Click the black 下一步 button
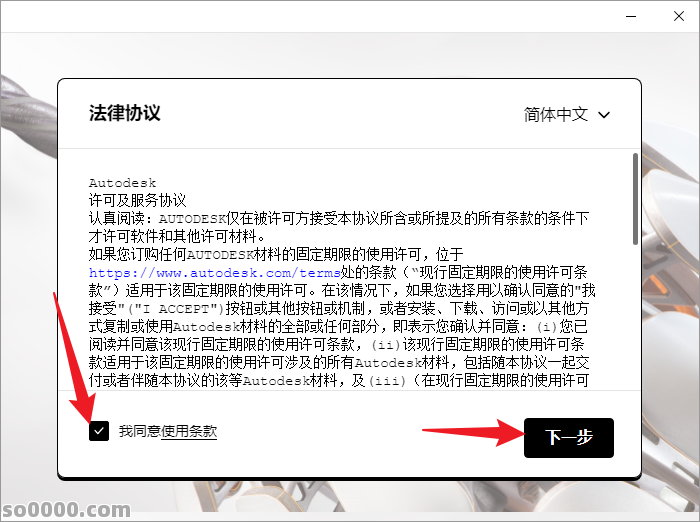Viewport: 700px width, 522px height. click(568, 438)
